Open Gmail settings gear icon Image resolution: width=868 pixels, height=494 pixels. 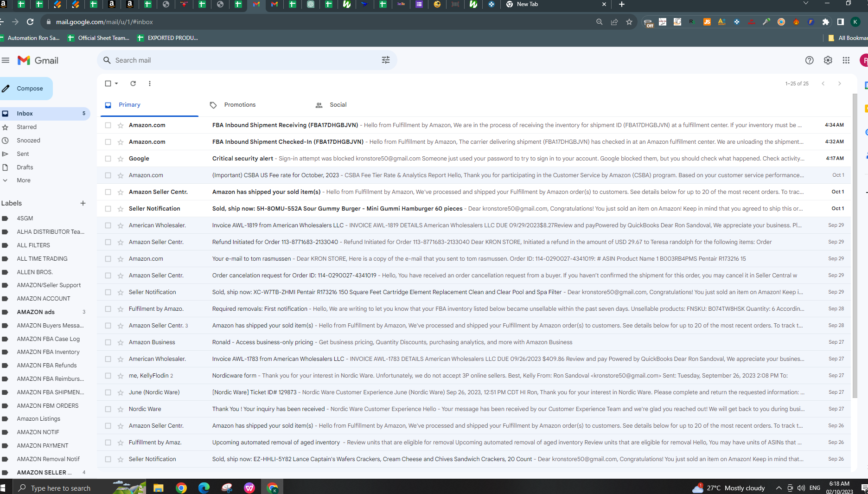(x=828, y=60)
